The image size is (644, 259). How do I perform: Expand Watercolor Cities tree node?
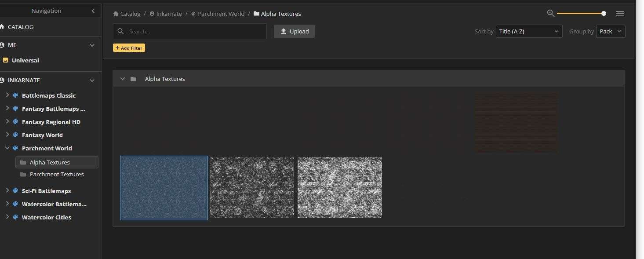click(x=7, y=217)
